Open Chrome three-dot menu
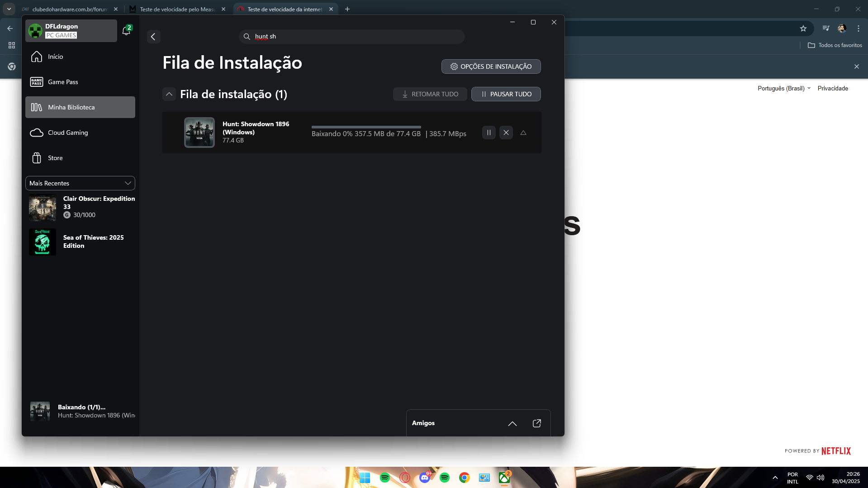Screen dimensions: 868x488 pos(858,28)
